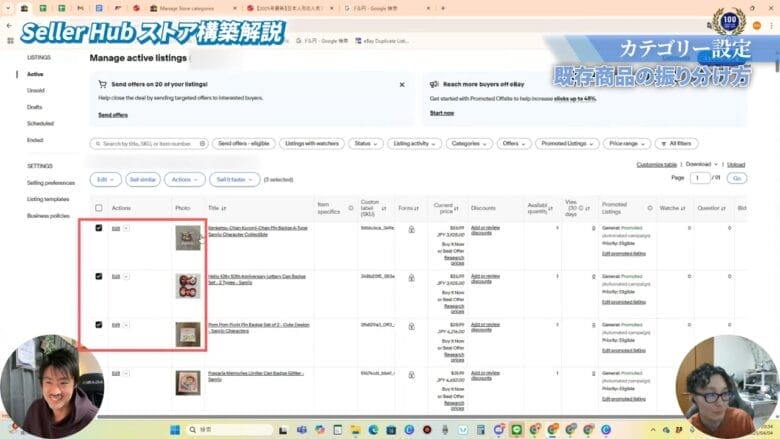Viewport: 780px width, 439px height.
Task: Open the Chrome profile avatar
Action: click(757, 25)
